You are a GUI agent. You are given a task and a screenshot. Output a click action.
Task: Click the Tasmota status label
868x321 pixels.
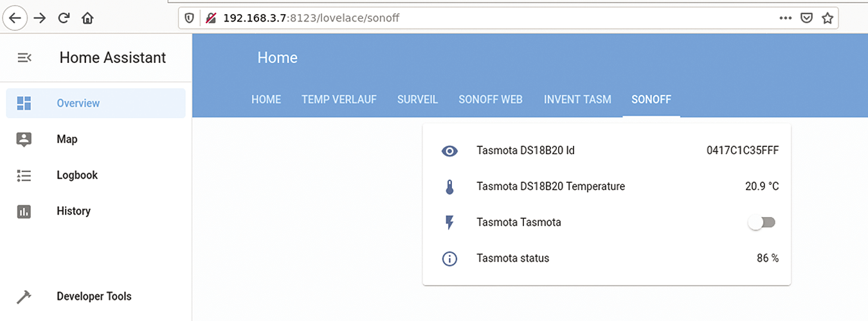[513, 259]
